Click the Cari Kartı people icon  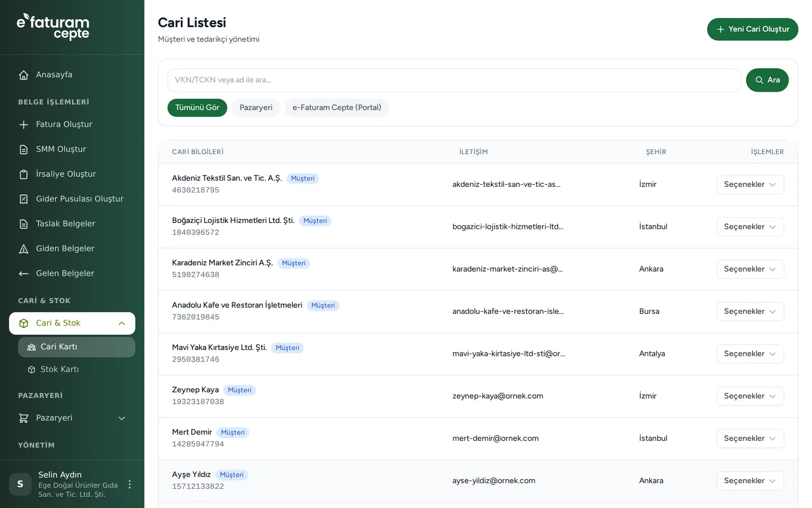point(31,347)
